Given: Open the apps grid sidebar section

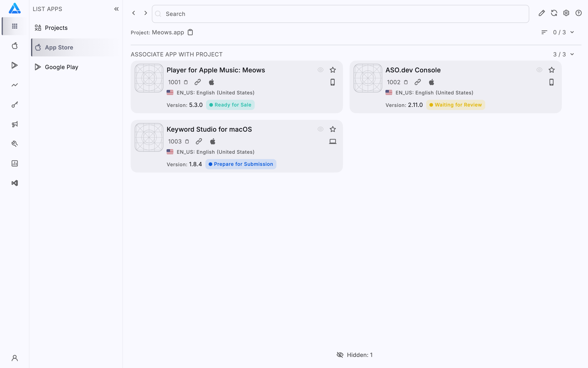Looking at the screenshot, I should pos(14,26).
